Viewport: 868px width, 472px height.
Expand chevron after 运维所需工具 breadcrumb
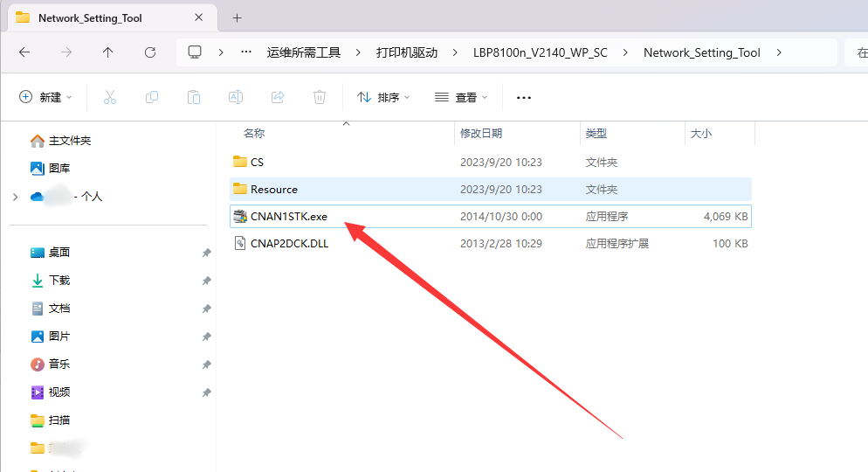coord(358,52)
